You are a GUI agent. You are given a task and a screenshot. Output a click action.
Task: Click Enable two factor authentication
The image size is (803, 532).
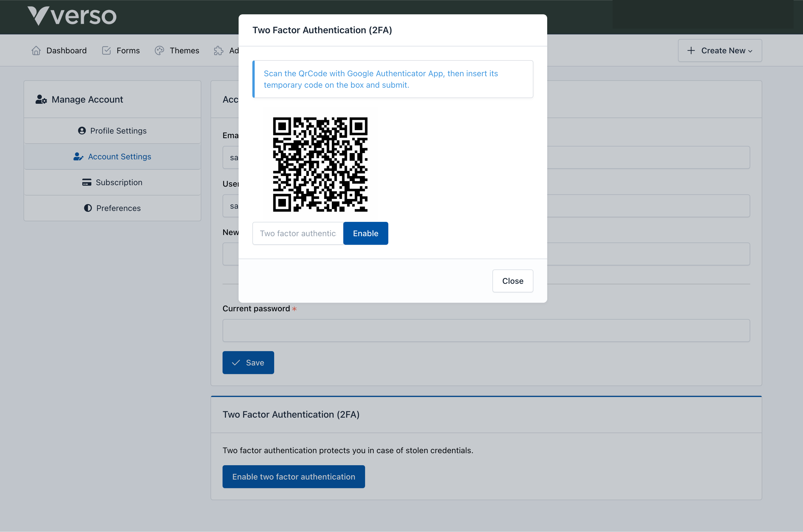pyautogui.click(x=293, y=476)
